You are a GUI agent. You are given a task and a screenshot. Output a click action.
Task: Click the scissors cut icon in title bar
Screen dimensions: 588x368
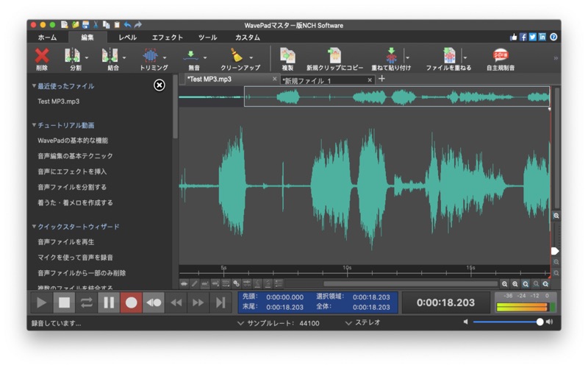click(96, 25)
